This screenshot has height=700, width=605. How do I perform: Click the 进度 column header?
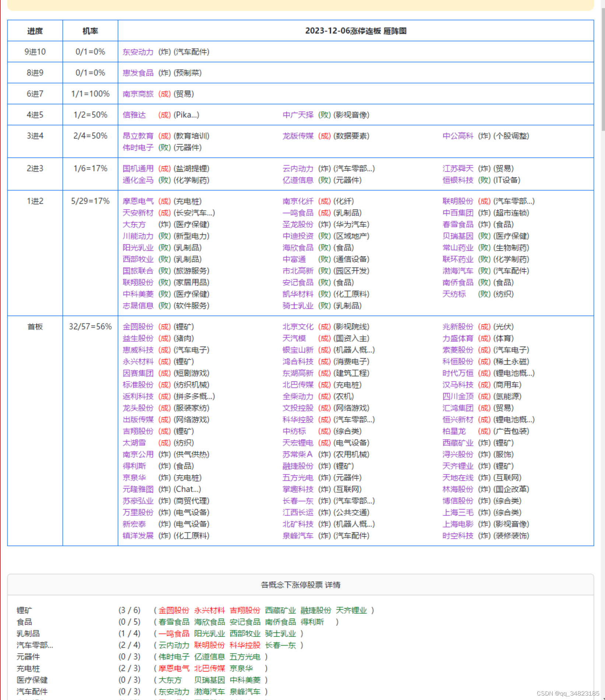[35, 31]
